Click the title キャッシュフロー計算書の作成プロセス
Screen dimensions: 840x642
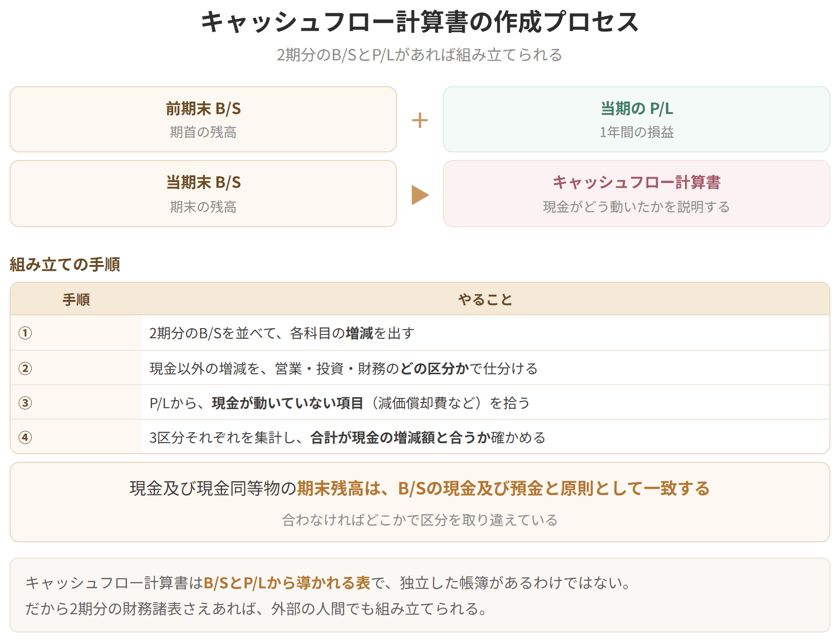(x=420, y=22)
